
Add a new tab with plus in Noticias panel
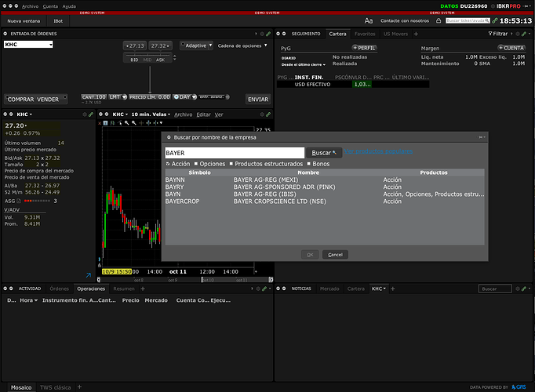click(x=393, y=289)
